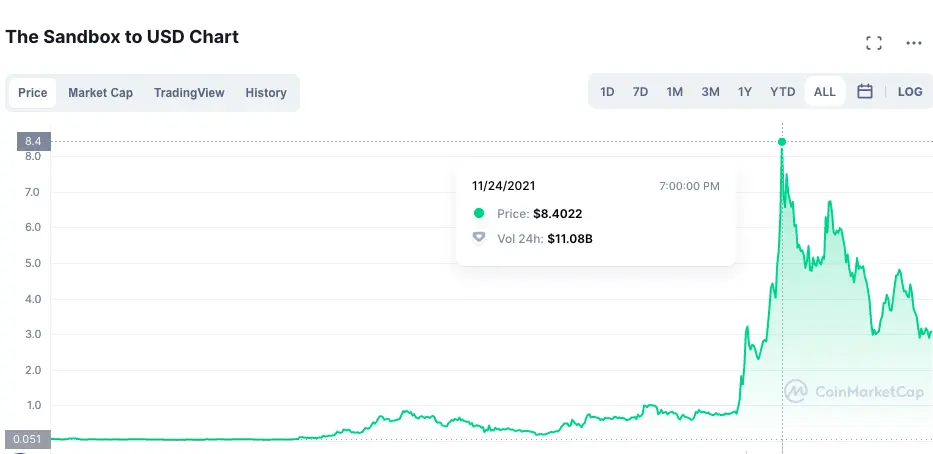Open the three-dot more options menu
This screenshot has height=454, width=933.
[913, 43]
